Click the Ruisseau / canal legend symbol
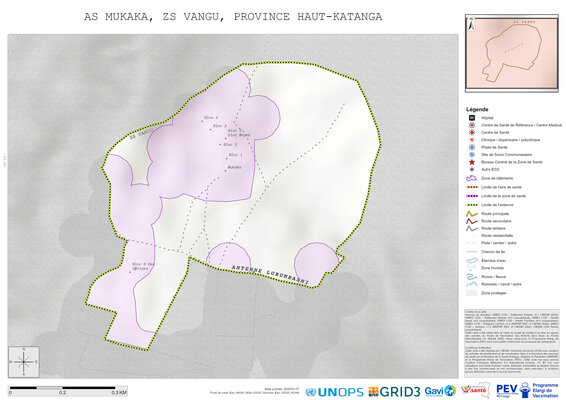Screen dimensions: 566x400 [x=471, y=284]
